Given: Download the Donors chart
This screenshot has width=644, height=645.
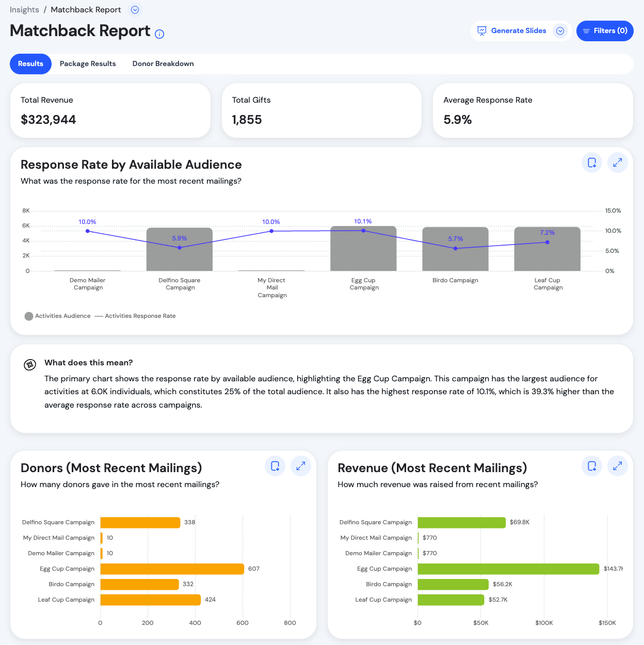Looking at the screenshot, I should click(x=275, y=466).
